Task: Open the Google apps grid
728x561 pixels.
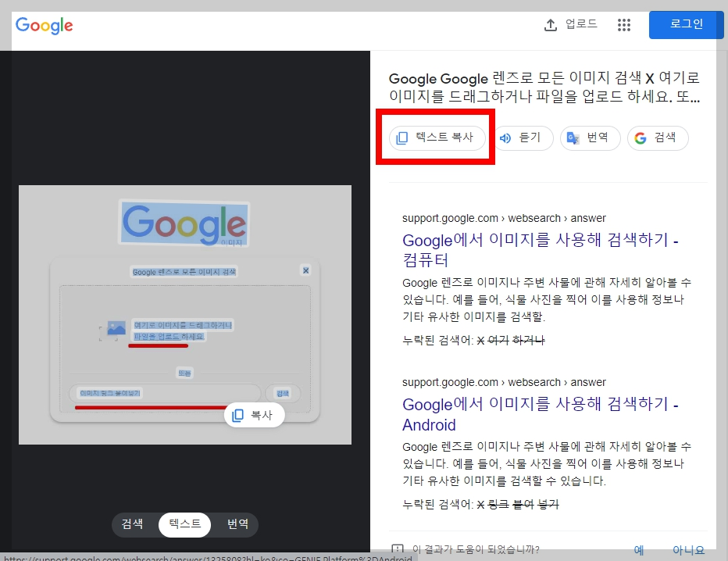Action: coord(624,25)
